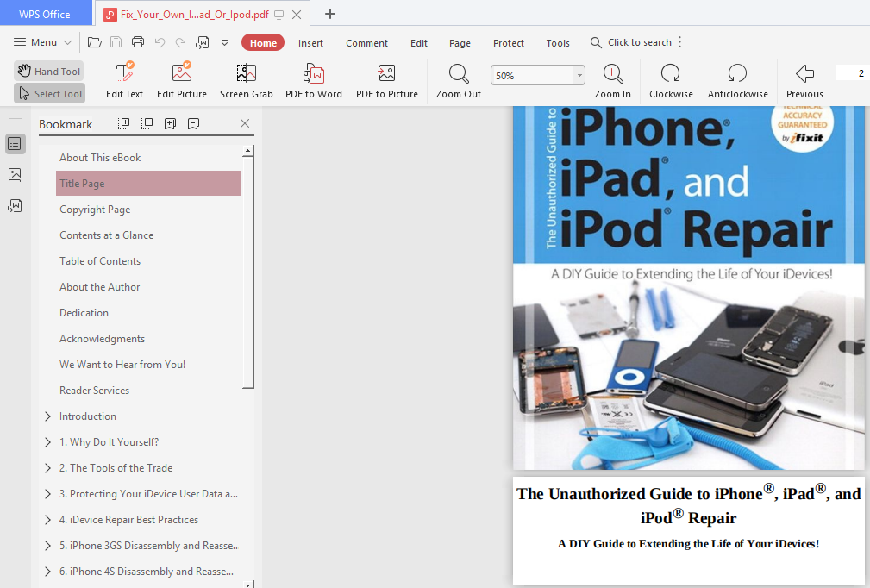
Task: Switch to the Protect tab
Action: point(508,43)
